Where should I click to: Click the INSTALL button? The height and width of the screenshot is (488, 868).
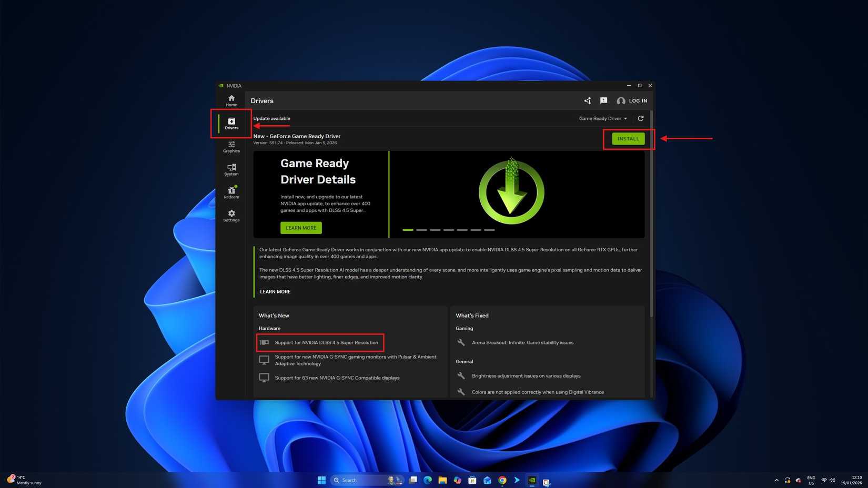tap(628, 138)
